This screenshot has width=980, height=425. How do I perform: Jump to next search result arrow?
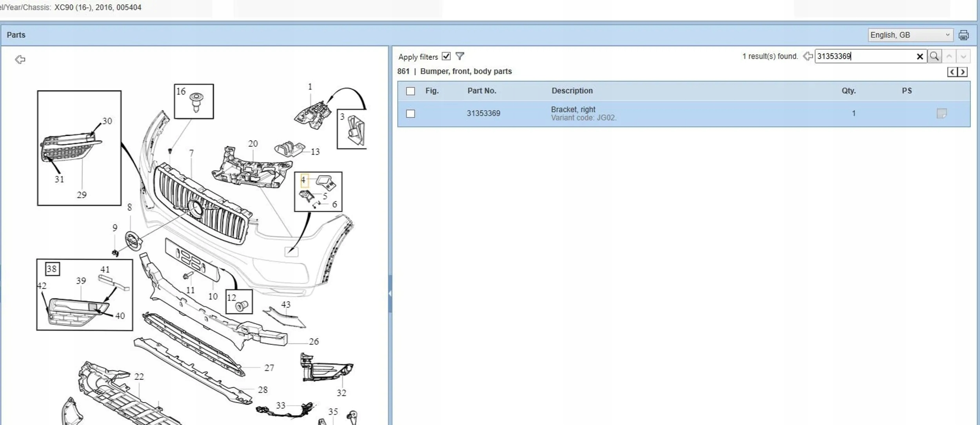[x=964, y=56]
